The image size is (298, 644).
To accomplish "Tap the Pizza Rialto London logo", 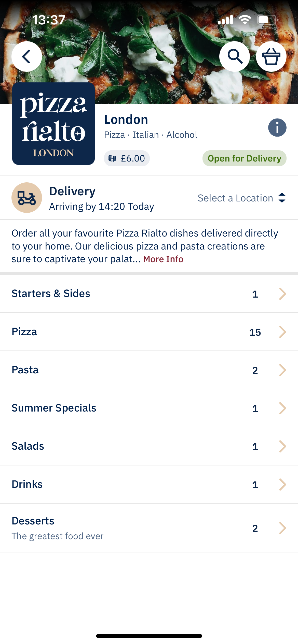I will [x=53, y=124].
